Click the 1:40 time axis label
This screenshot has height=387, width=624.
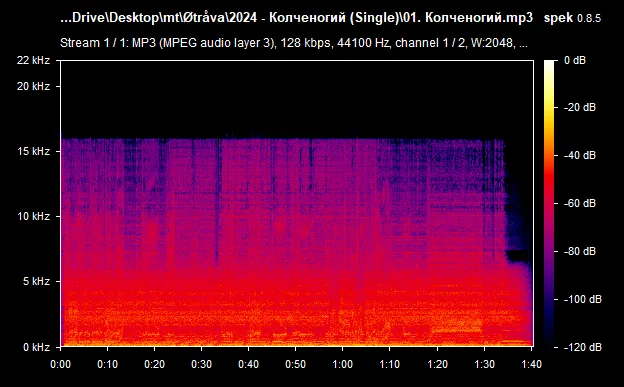pos(532,364)
